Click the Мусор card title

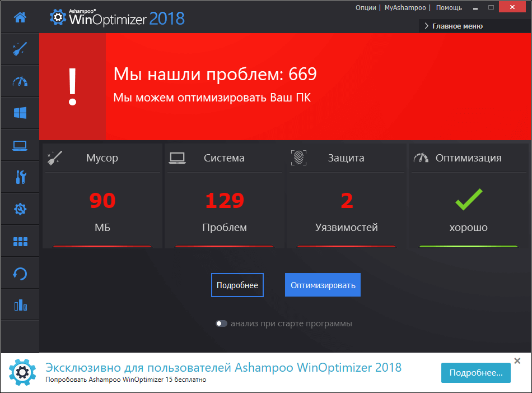[102, 158]
